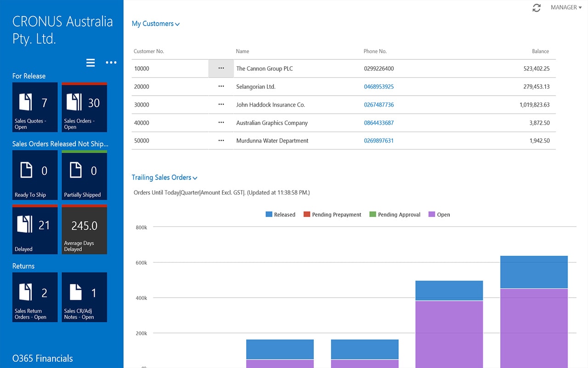The image size is (588, 368).
Task: Select customer number 40000 cell
Action: (141, 123)
